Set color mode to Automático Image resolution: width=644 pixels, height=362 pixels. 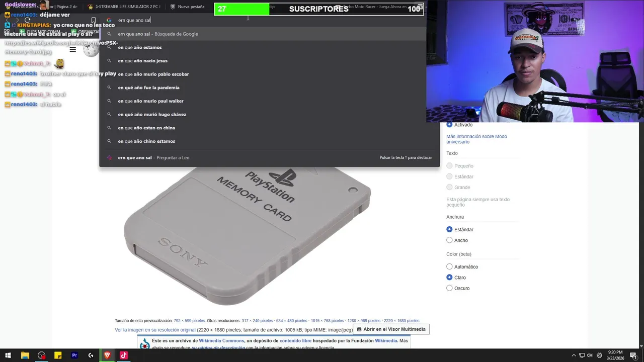pyautogui.click(x=449, y=266)
